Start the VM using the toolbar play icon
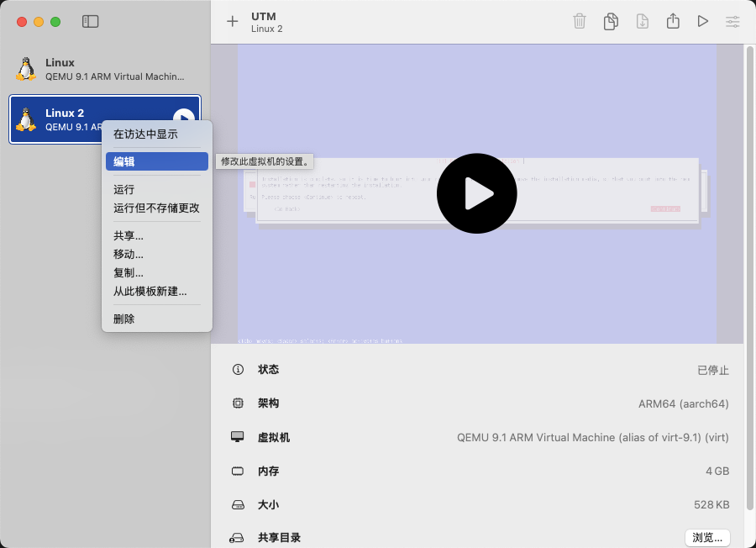The width and height of the screenshot is (756, 548). (703, 21)
